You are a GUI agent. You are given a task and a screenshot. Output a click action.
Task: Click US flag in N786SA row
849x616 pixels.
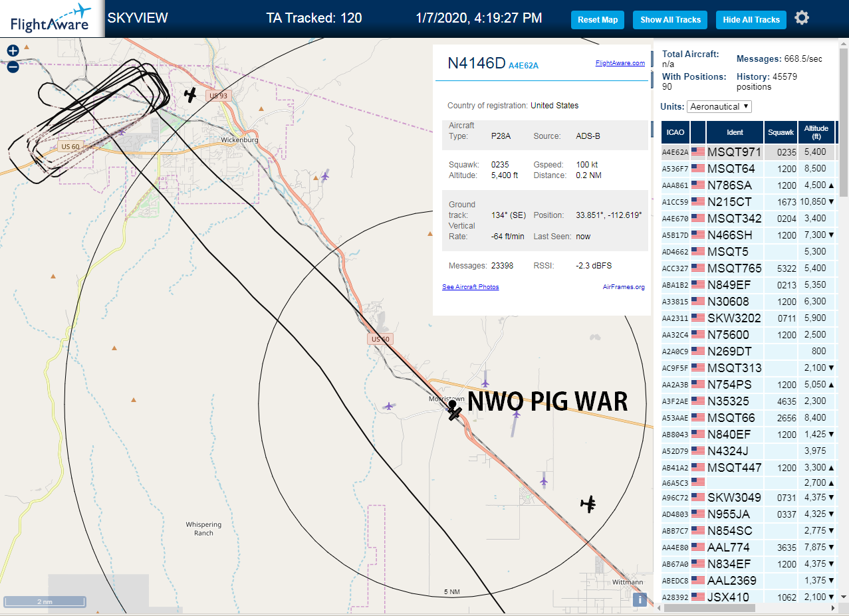(x=698, y=185)
